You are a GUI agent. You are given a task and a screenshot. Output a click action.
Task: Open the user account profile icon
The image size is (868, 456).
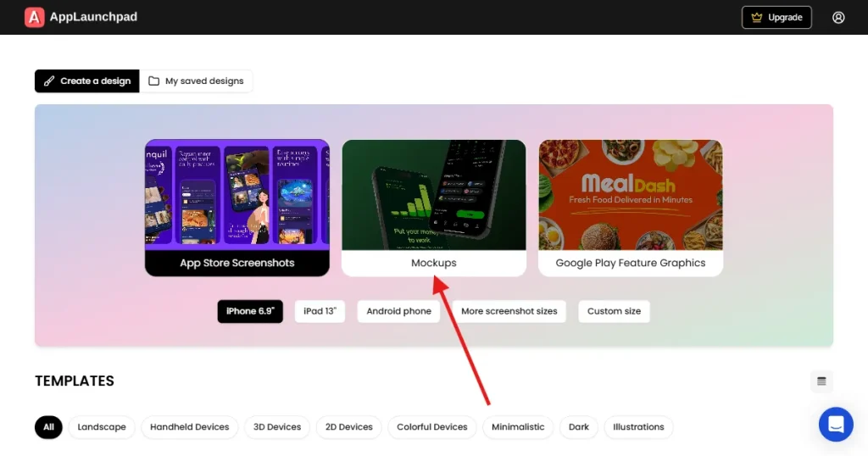[838, 17]
